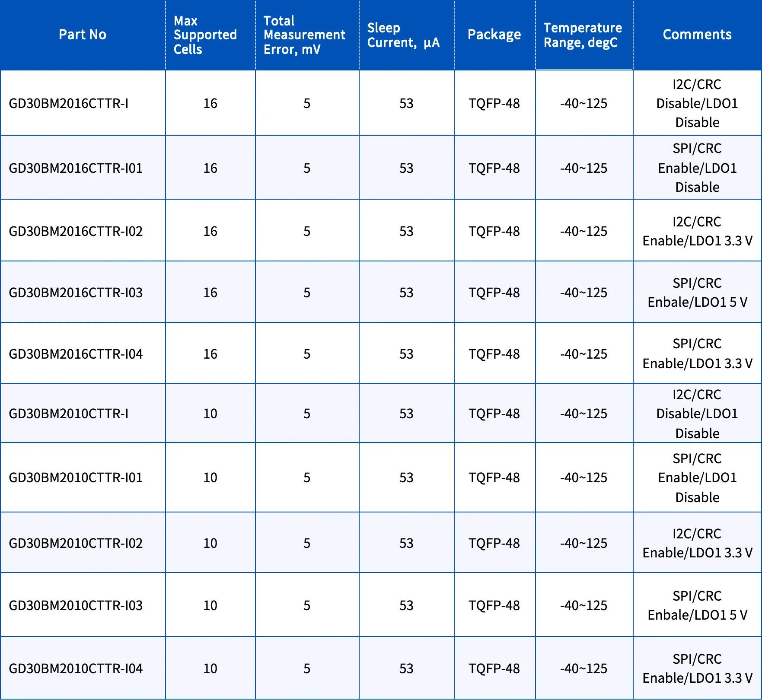Click the max cells value for GD30BM2010CTTR-I
762x700 pixels.
[x=210, y=414]
